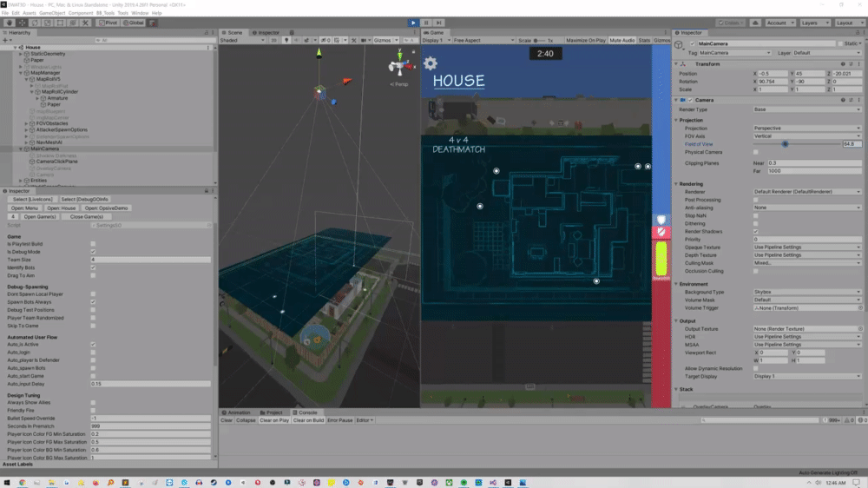The width and height of the screenshot is (868, 488).
Task: Click Maximize On Play button
Action: (x=586, y=41)
